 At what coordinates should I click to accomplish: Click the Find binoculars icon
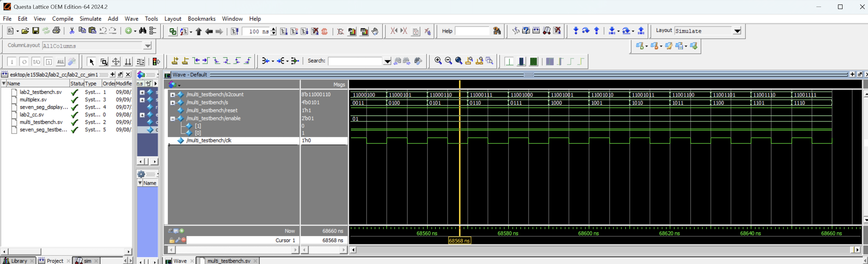[x=142, y=31]
